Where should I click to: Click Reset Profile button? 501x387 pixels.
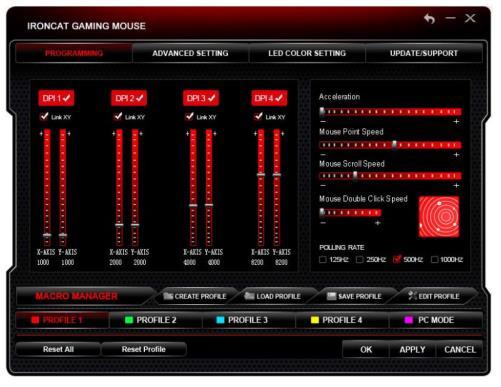[x=144, y=349]
